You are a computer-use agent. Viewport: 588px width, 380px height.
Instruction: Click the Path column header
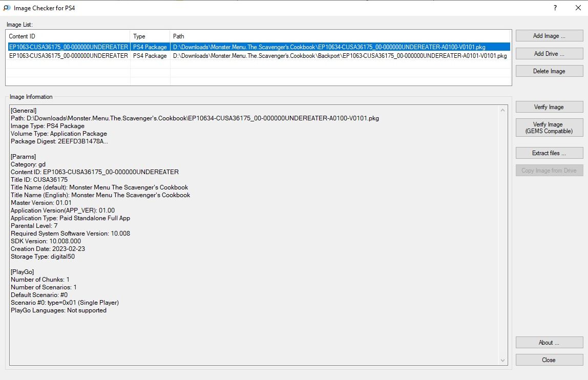point(340,36)
